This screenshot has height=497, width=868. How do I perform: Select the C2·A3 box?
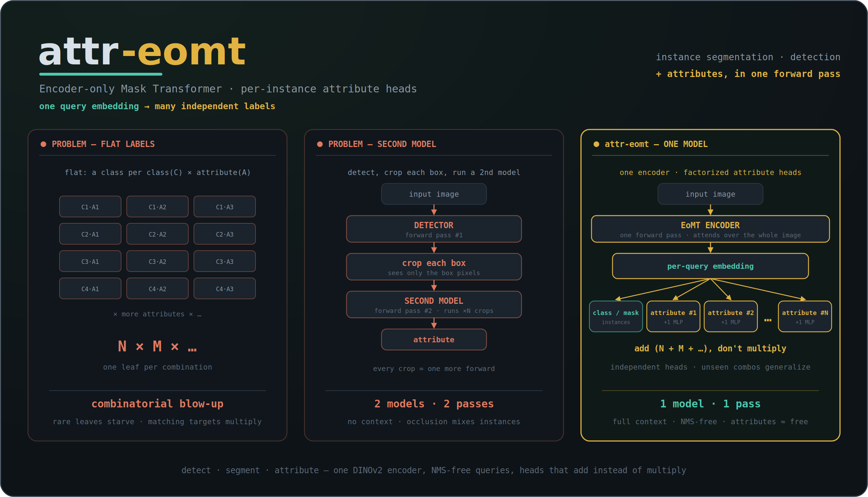pos(225,234)
